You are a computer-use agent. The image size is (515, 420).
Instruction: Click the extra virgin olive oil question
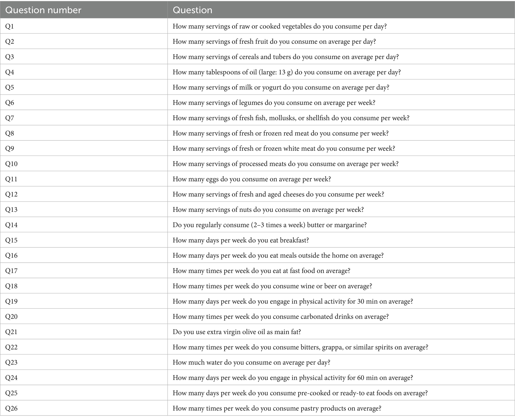(237, 332)
